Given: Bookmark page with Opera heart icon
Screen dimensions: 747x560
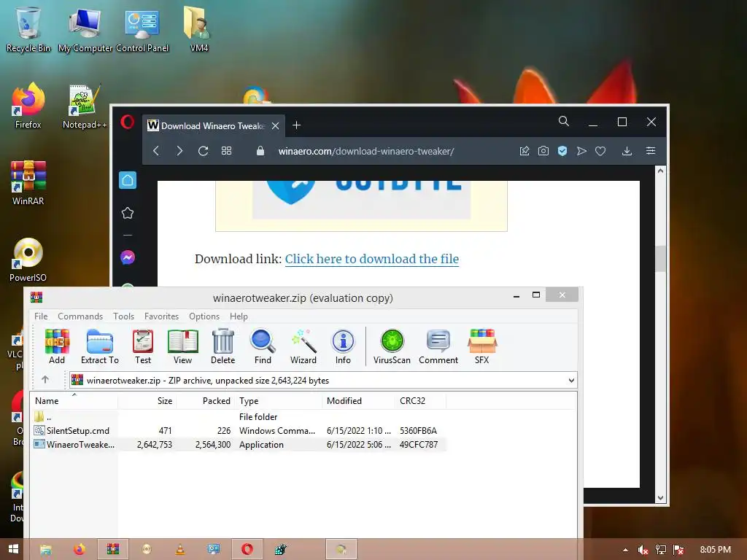Looking at the screenshot, I should coord(600,151).
